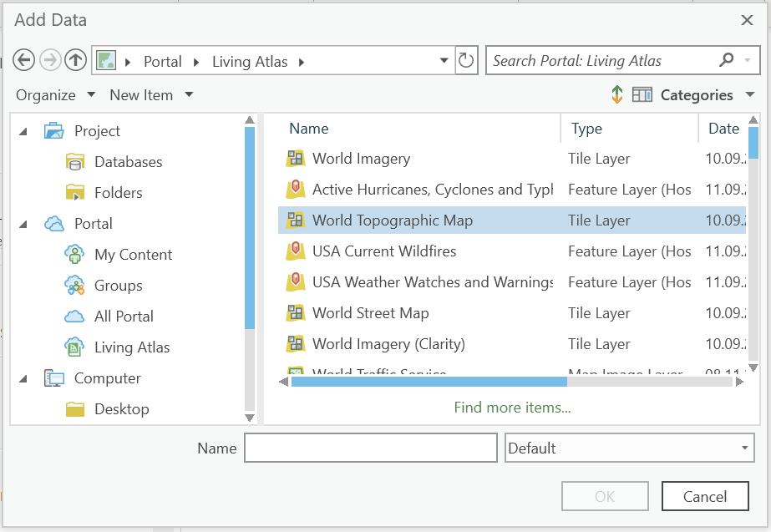Sort by the Name column header

(x=309, y=129)
